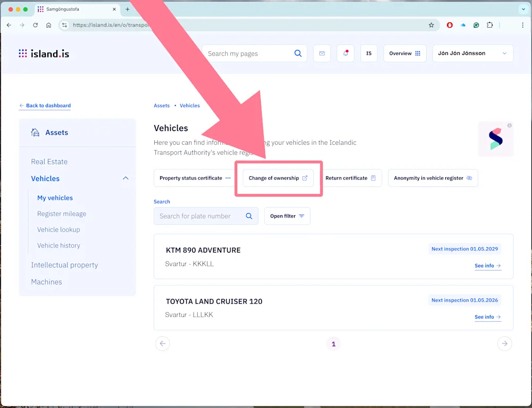Image resolution: width=532 pixels, height=408 pixels.
Task: Open Machines in sidebar
Action: 46,282
